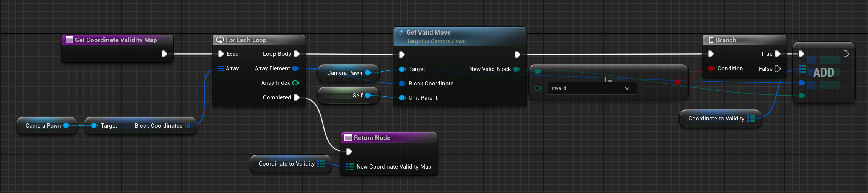Image resolution: width=868 pixels, height=193 pixels.
Task: Click the Array Index output pin
Action: click(296, 83)
